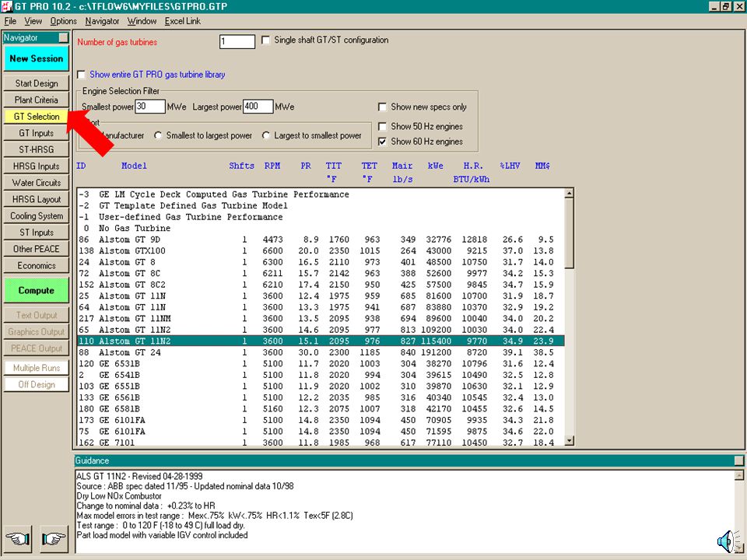Select Largest to smallest power sort option

[266, 135]
